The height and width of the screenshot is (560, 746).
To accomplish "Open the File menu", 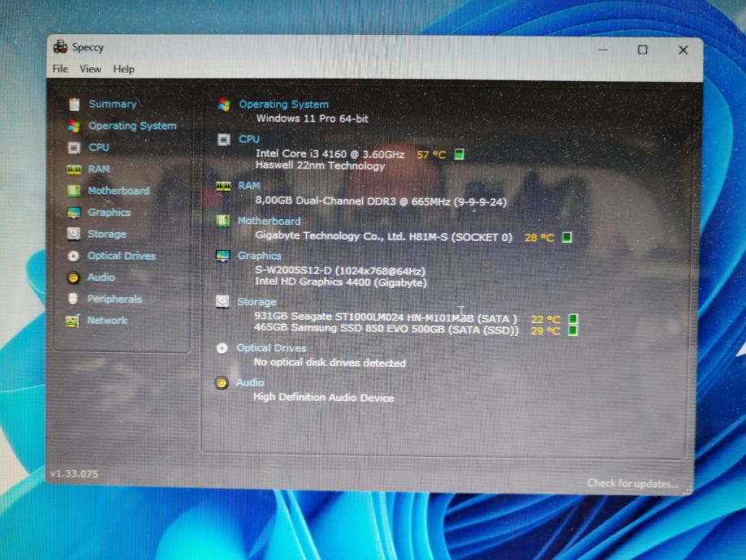I will (x=60, y=69).
